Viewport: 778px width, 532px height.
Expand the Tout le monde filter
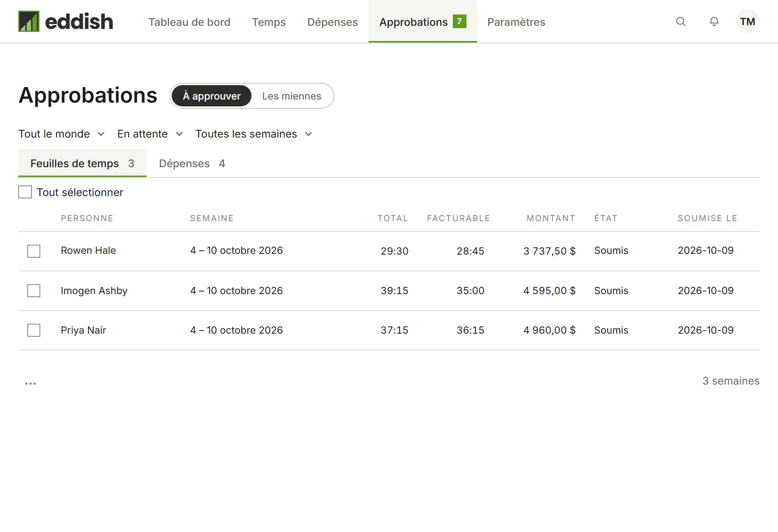62,134
